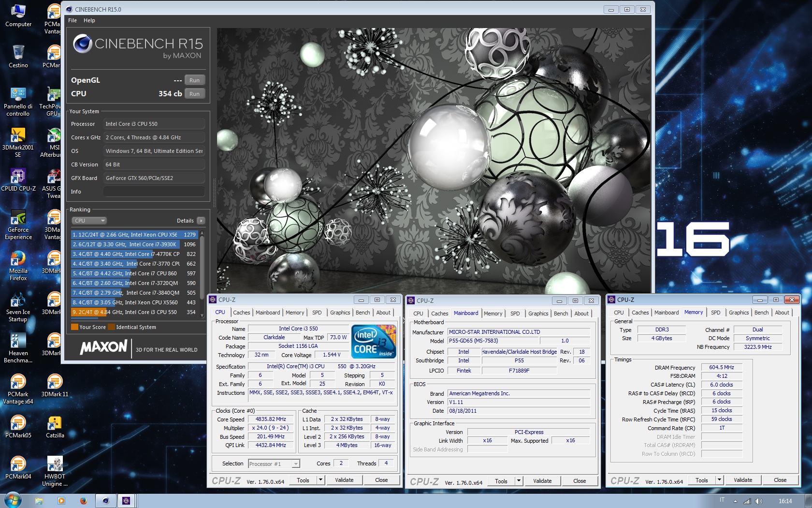Switch to Graphics tab in CPU-Z Memory window

tap(739, 313)
